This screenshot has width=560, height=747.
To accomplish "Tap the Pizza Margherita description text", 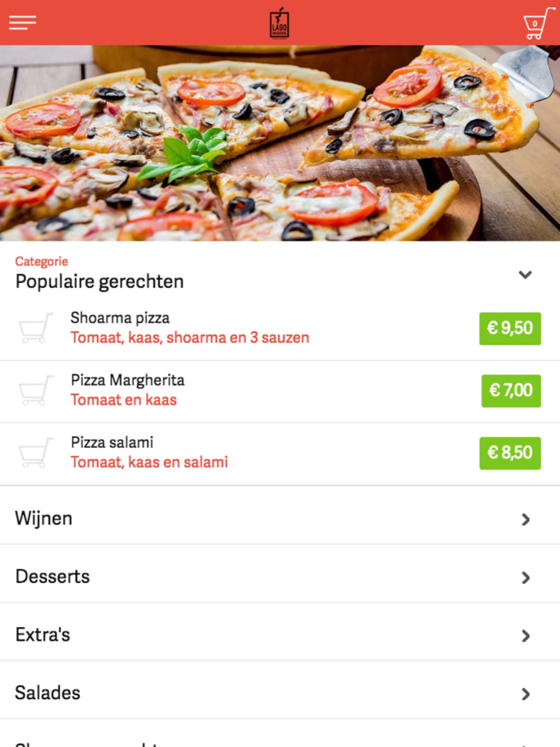I will tap(124, 400).
